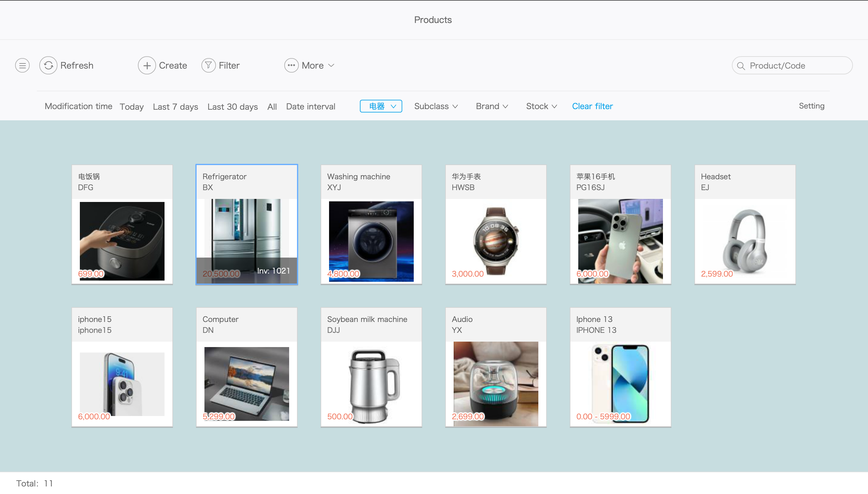868x494 pixels.
Task: Open the Setting option
Action: coord(811,106)
